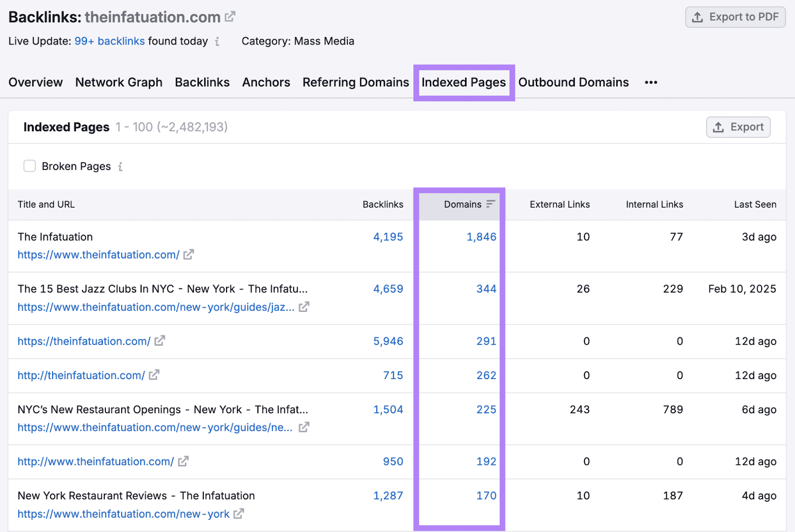The height and width of the screenshot is (532, 795).
Task: Open the Outbound Domains tab
Action: click(573, 82)
